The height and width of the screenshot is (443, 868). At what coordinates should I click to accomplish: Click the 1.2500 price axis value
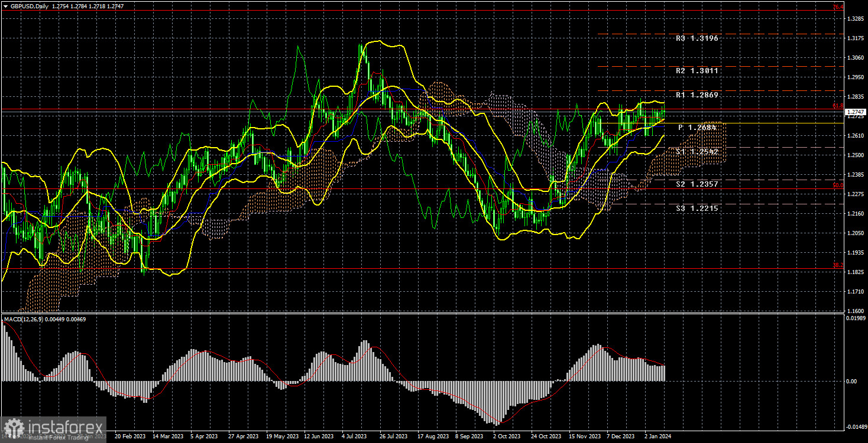pos(854,155)
